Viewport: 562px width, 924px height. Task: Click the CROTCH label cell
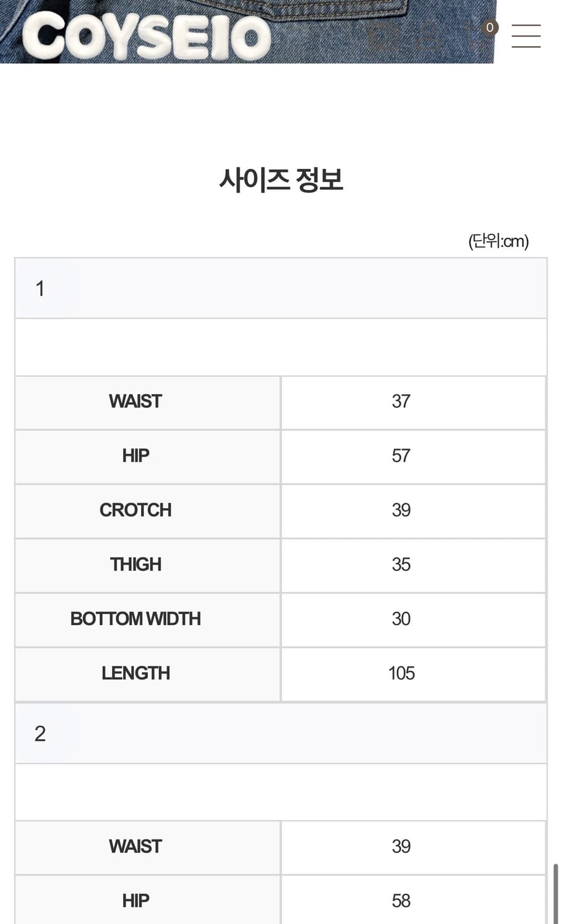coord(135,511)
